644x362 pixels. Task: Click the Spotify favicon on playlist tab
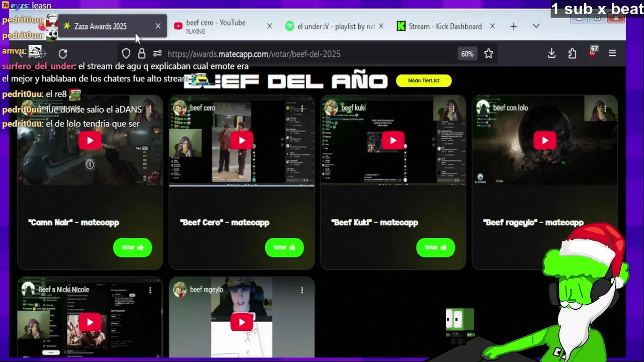(289, 26)
